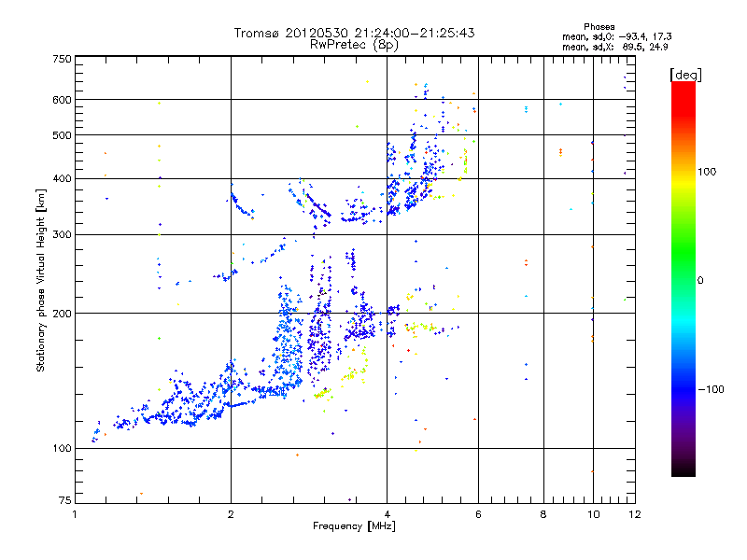Click the plot title 'Tromsø 20120530 21:24:00-21:25:43'

(x=354, y=33)
